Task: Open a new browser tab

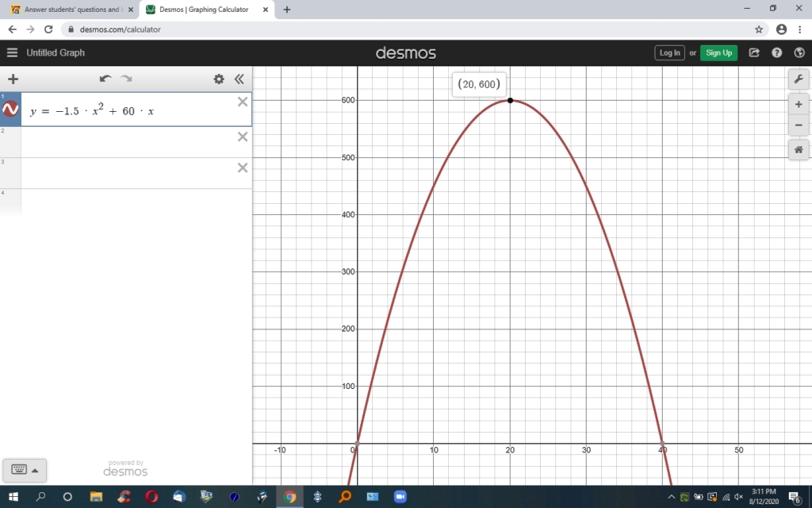Action: (287, 10)
